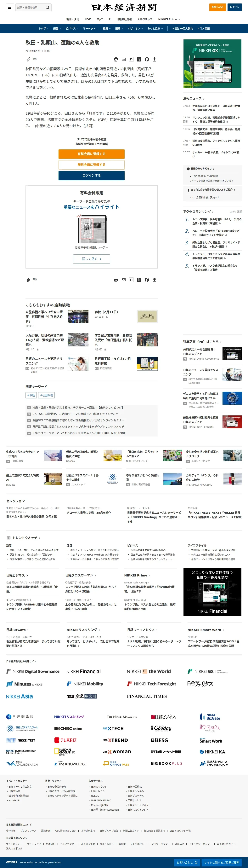Open NIKKEI KAI logo link
This screenshot has width=248, height=868.
[213, 752]
